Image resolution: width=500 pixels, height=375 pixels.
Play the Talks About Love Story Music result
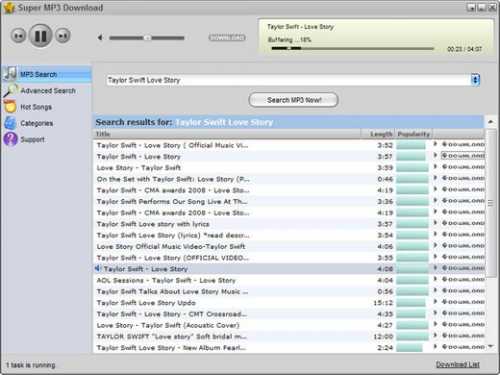(435, 291)
